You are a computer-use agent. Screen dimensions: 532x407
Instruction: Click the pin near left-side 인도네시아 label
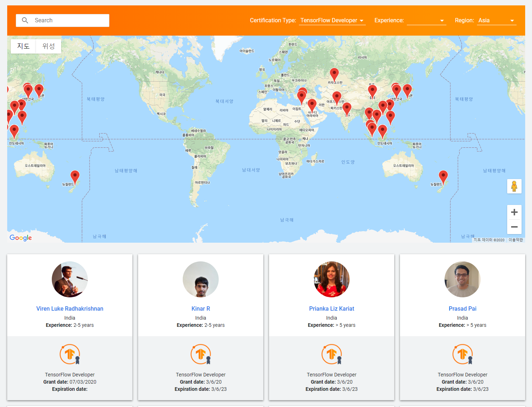coord(14,131)
